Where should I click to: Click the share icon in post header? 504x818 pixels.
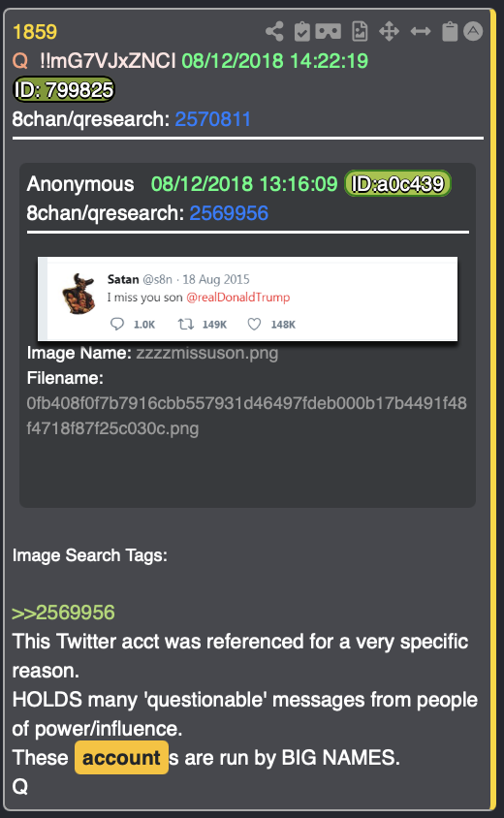coord(274,32)
